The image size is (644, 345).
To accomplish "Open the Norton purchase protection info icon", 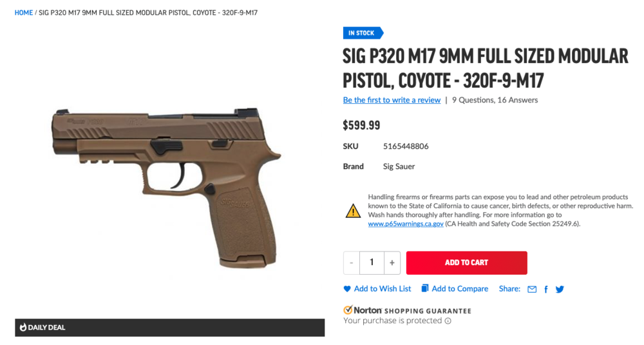I will [448, 320].
